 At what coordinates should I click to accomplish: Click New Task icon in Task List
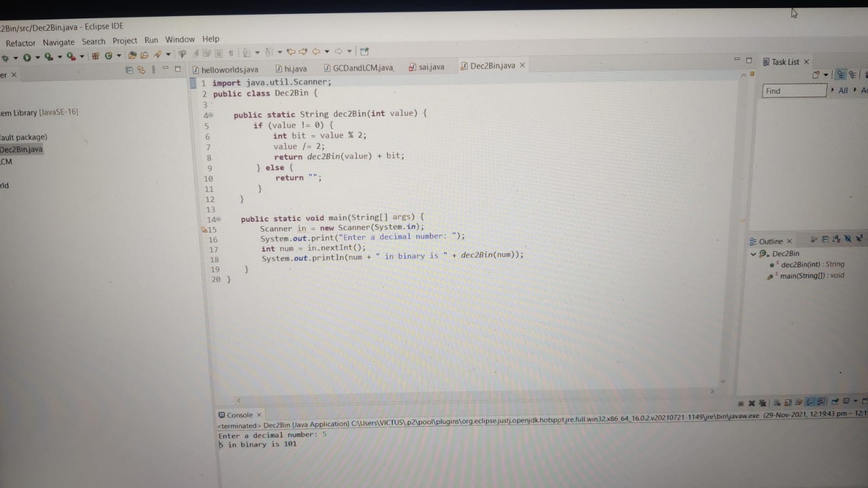tap(815, 75)
